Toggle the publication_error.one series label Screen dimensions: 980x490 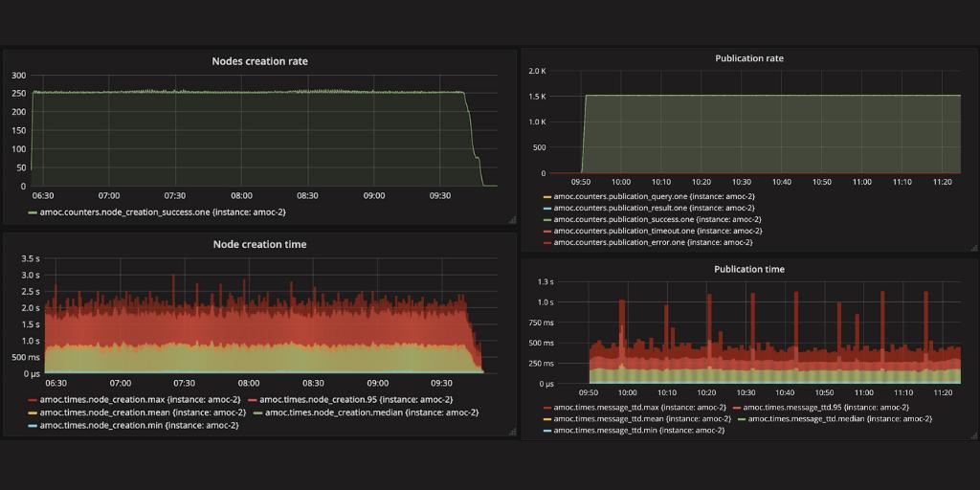653,242
